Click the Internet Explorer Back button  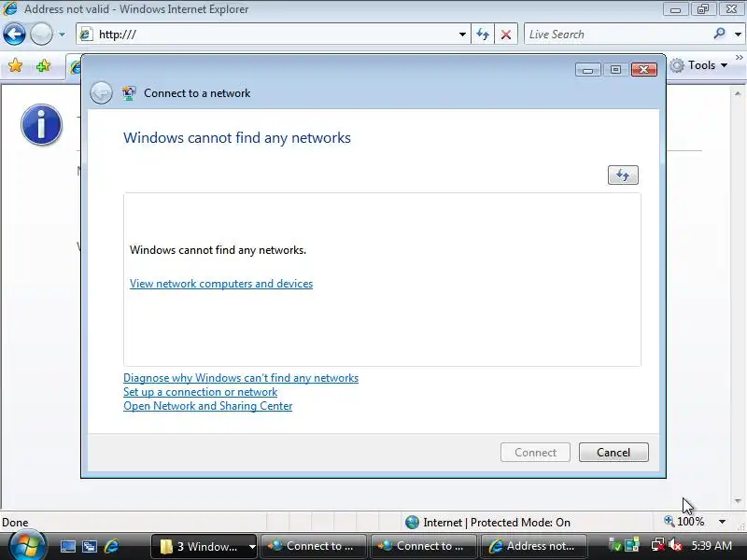(x=14, y=35)
